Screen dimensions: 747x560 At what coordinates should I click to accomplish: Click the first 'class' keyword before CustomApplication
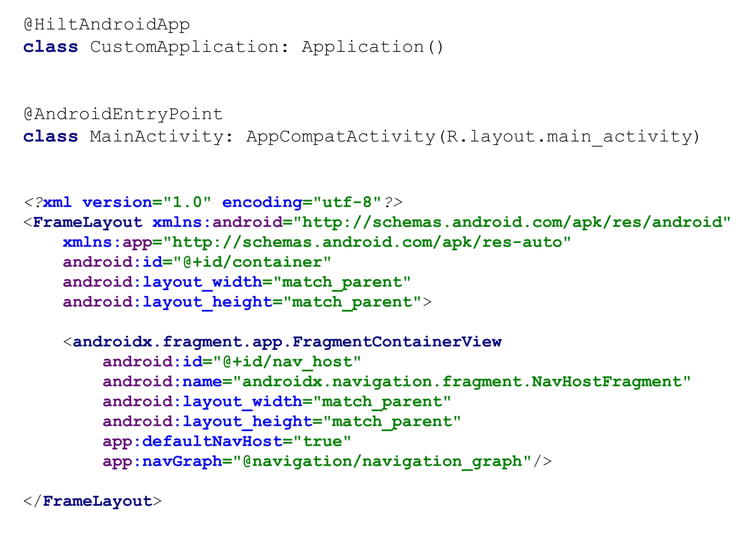coord(51,47)
